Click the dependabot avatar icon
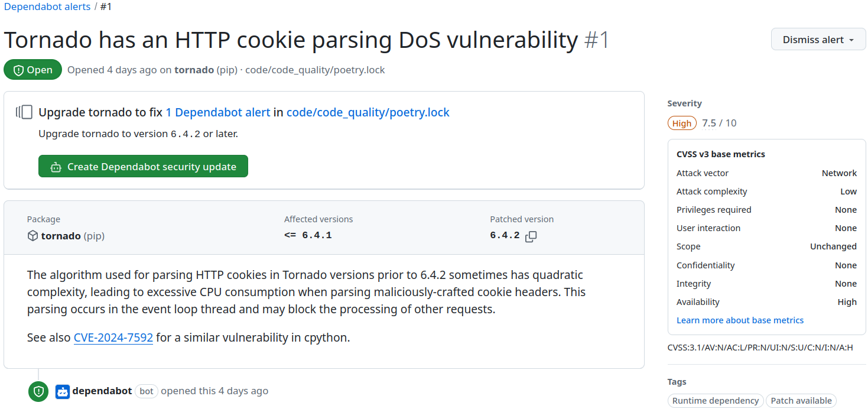This screenshot has width=868, height=409. pyautogui.click(x=63, y=391)
